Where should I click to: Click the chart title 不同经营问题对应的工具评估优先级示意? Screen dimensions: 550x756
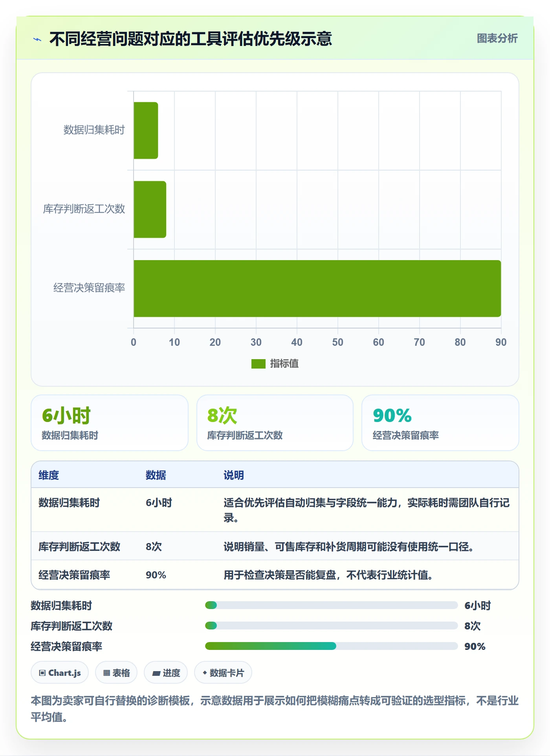[x=191, y=39]
